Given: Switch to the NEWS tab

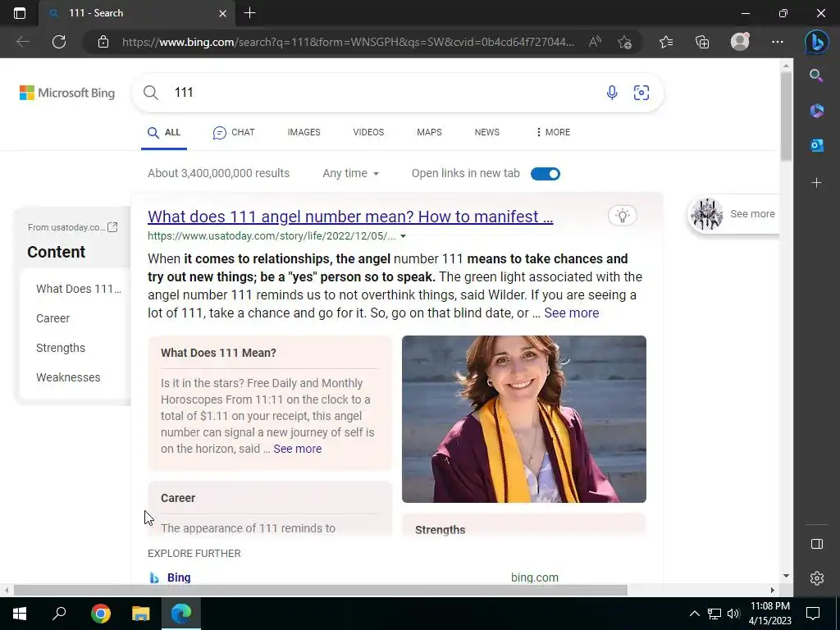Looking at the screenshot, I should click(487, 132).
